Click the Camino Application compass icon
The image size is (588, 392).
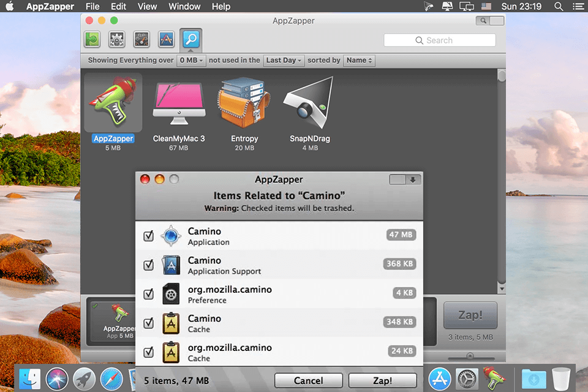click(x=171, y=236)
